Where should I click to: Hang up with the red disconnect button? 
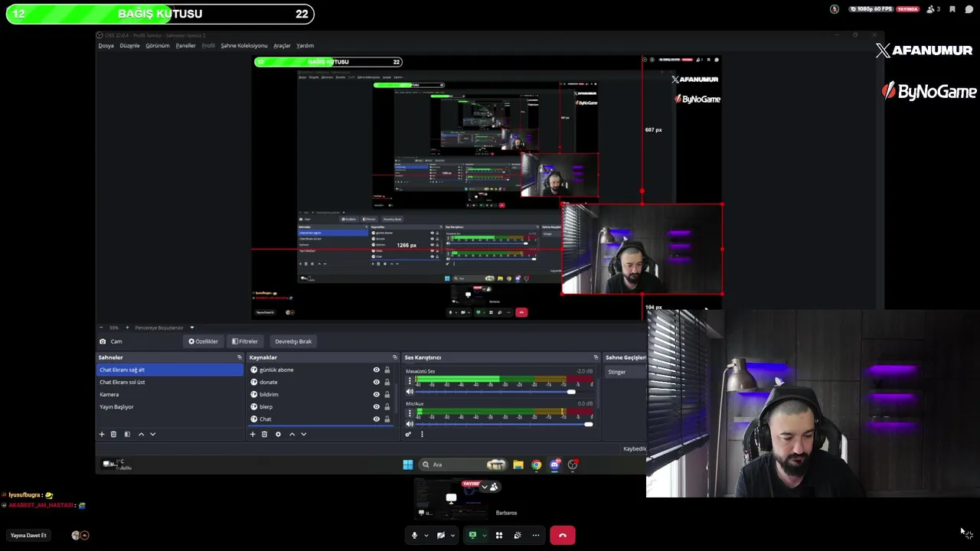pos(562,535)
